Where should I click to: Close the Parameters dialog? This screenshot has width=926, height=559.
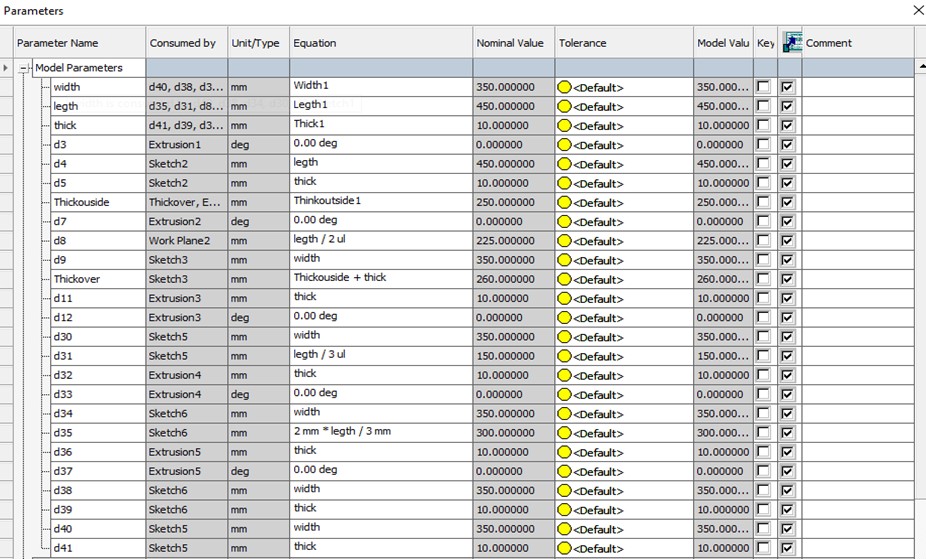(x=918, y=11)
